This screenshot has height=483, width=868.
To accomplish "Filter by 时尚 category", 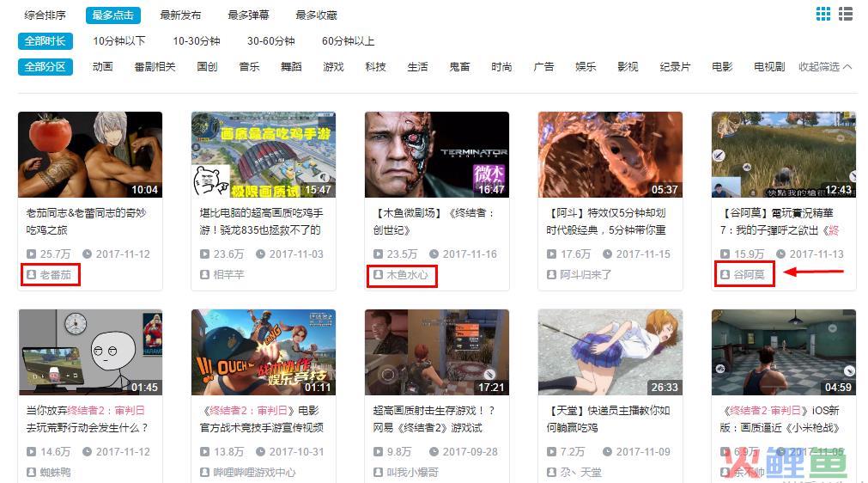I will (501, 67).
